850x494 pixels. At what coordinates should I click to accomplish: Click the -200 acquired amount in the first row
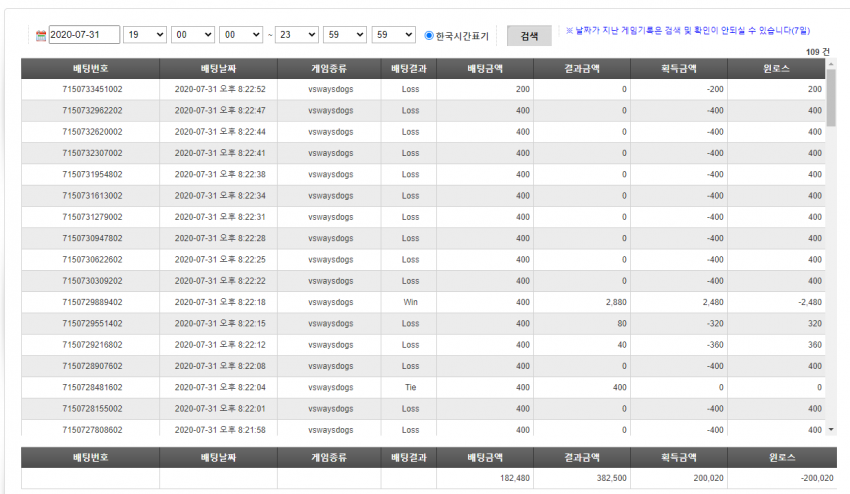(x=715, y=89)
